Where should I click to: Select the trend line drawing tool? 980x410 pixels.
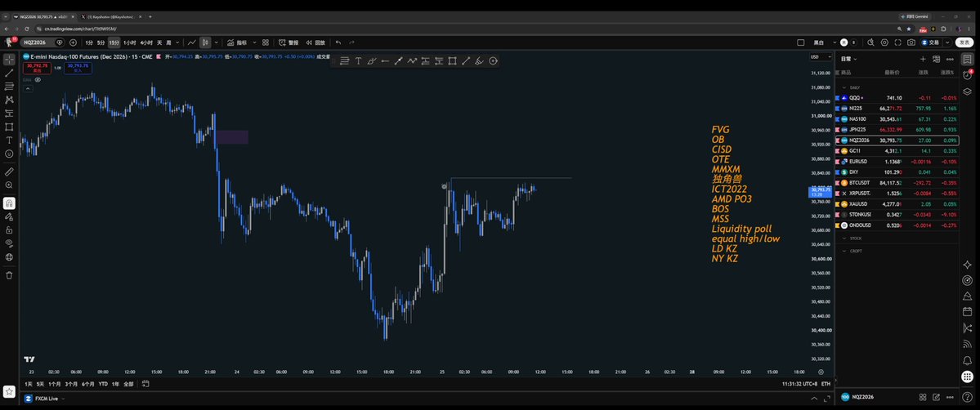pyautogui.click(x=9, y=74)
